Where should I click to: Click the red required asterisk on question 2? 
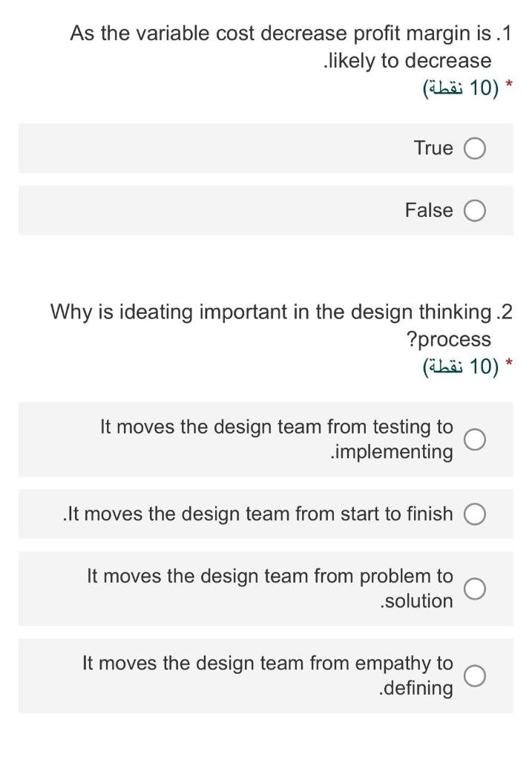pyautogui.click(x=508, y=365)
